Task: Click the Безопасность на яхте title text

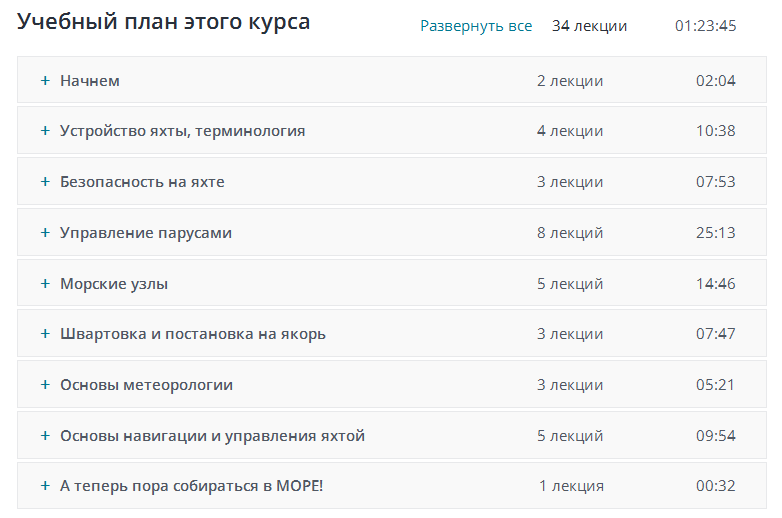Action: [x=142, y=182]
